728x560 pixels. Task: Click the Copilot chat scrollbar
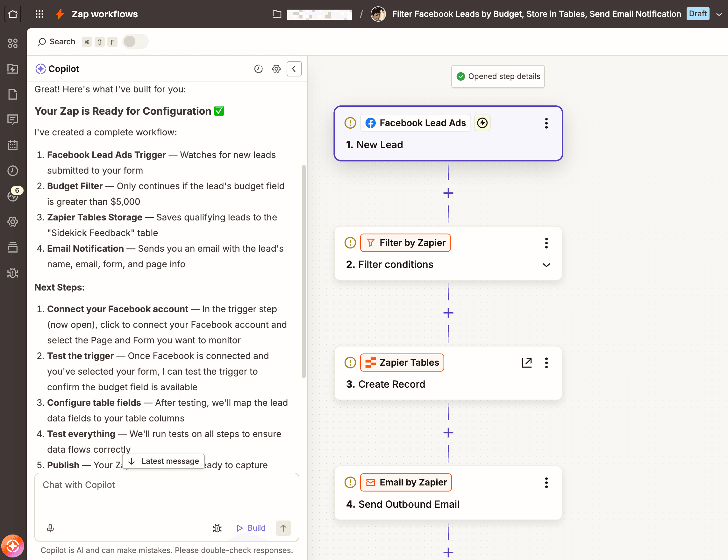coord(303,272)
